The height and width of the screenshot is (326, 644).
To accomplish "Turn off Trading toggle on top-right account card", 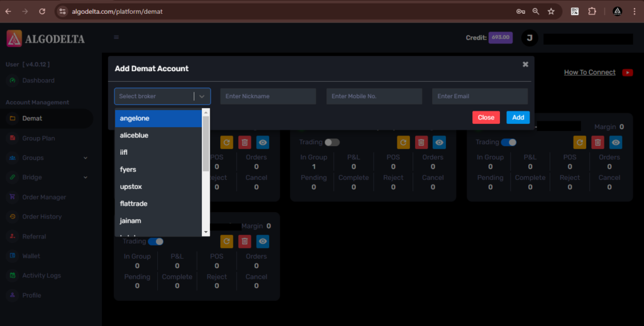I will coord(508,142).
